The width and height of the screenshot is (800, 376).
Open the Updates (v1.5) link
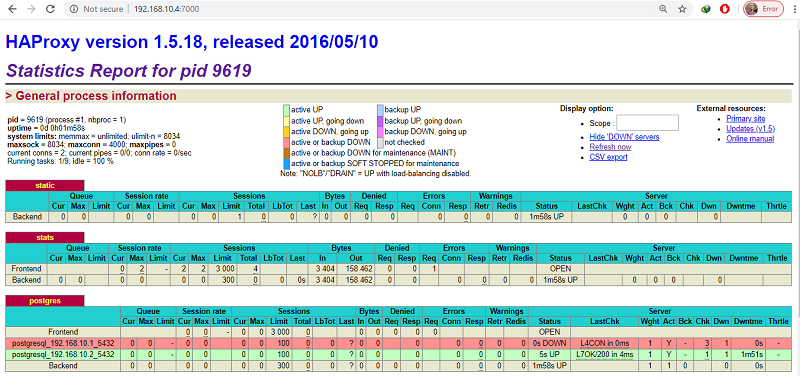tap(750, 129)
